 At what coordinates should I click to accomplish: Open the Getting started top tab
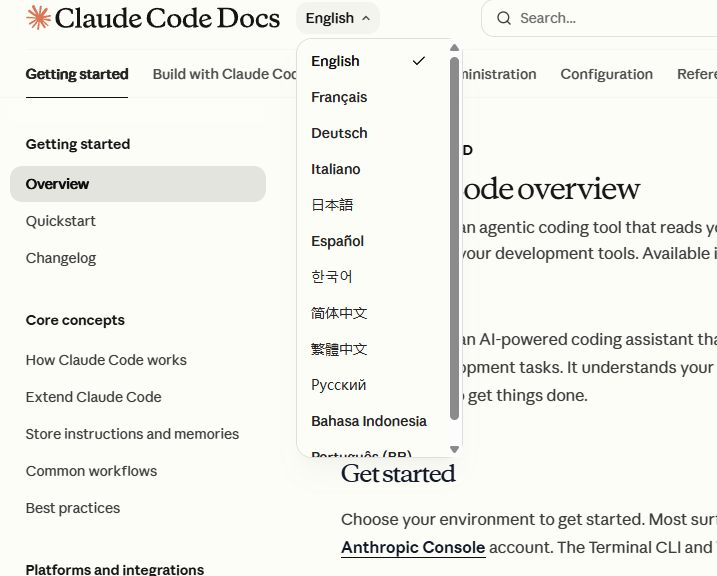[x=77, y=74]
